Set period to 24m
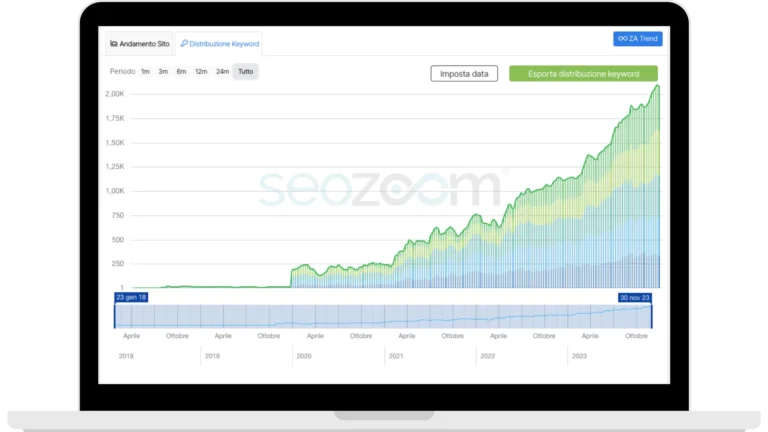Image resolution: width=768 pixels, height=432 pixels. (222, 72)
